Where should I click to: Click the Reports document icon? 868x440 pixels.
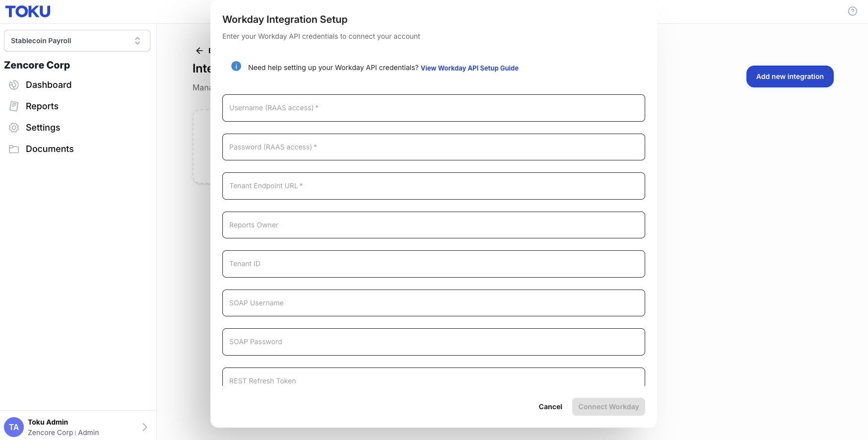tap(14, 106)
